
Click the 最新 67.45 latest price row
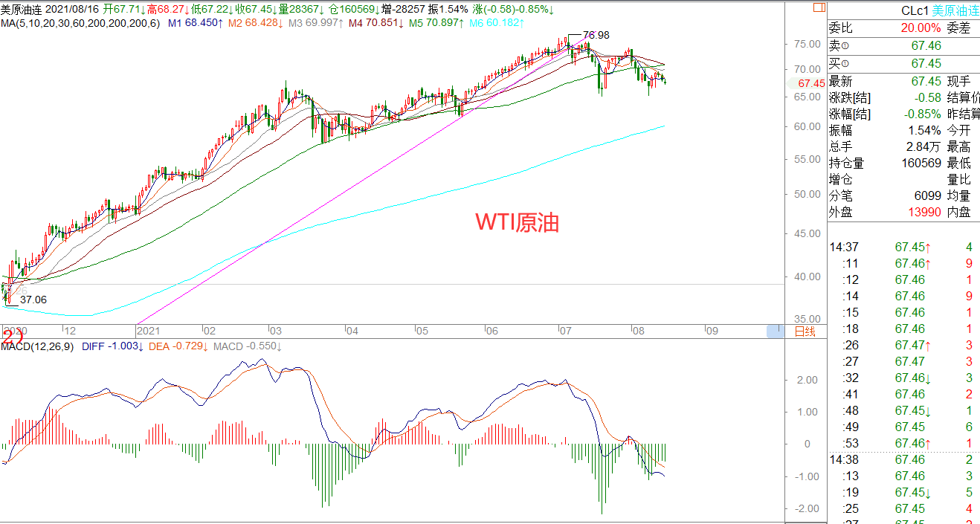click(x=885, y=82)
